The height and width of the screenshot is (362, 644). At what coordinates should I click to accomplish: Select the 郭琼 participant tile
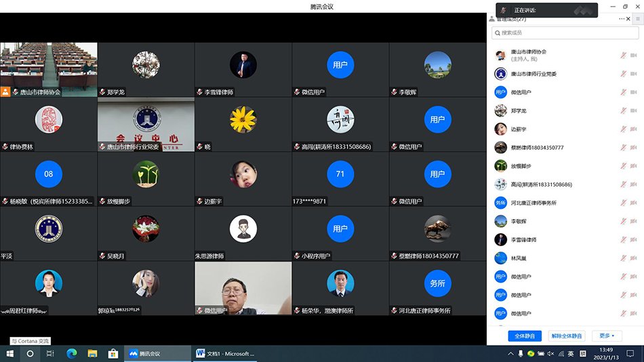[x=146, y=288]
